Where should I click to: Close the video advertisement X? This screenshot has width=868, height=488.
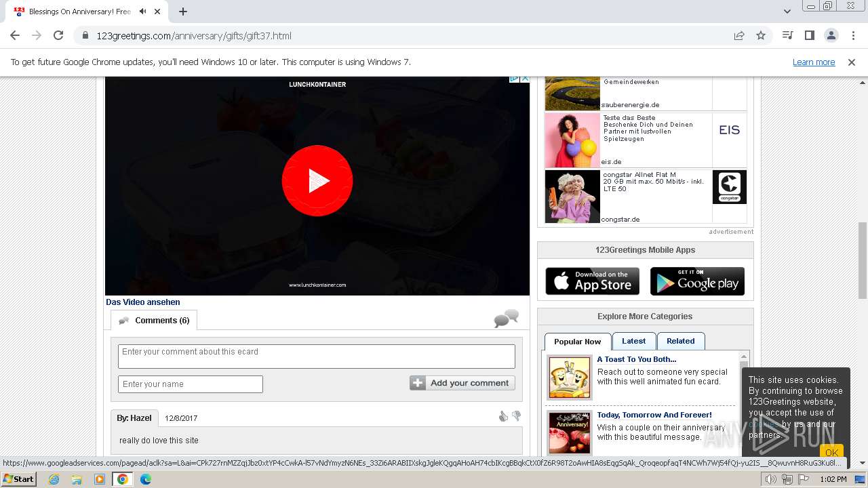525,79
